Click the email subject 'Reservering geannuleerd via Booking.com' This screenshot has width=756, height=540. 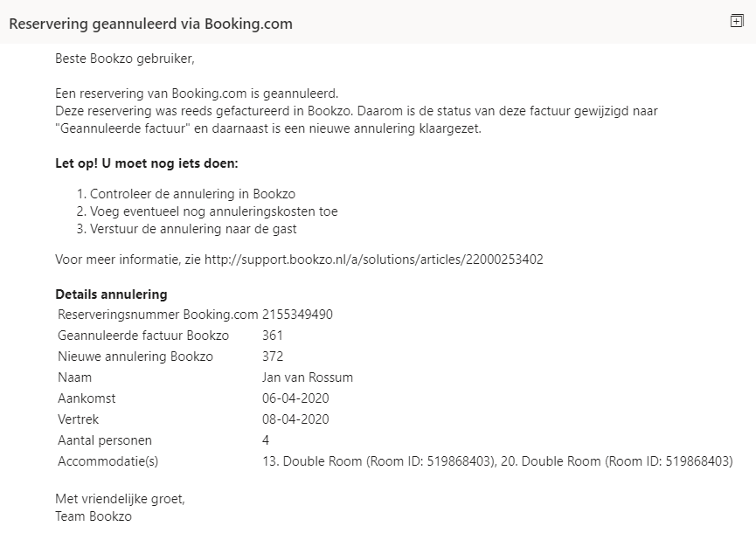pyautogui.click(x=151, y=24)
